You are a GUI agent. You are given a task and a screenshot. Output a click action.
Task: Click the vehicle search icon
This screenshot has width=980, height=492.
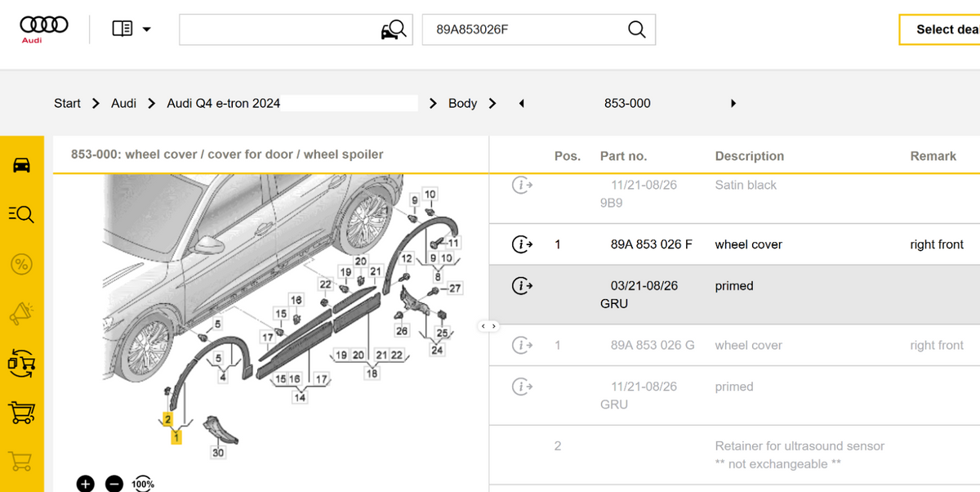[394, 30]
